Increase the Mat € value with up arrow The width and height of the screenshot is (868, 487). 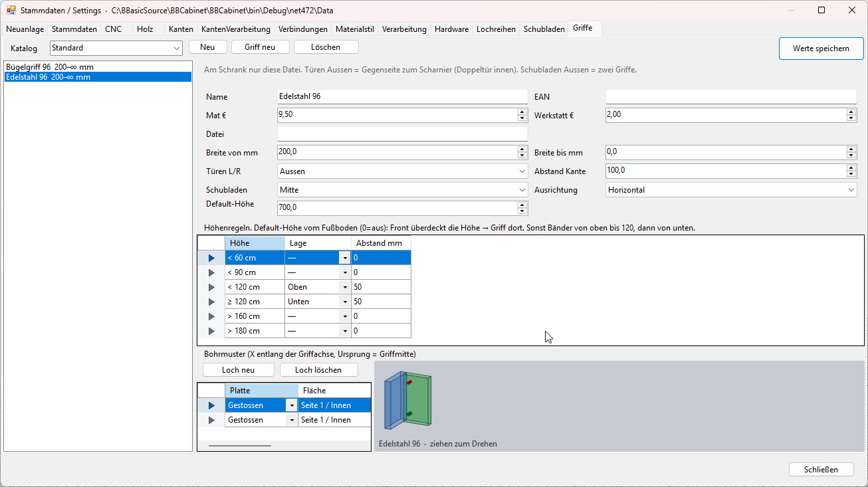(x=522, y=112)
